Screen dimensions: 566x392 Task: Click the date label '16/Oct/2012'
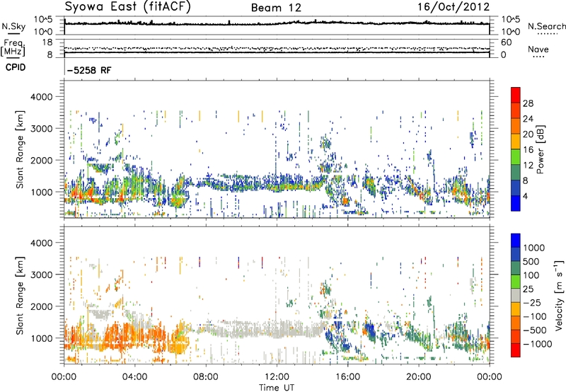(454, 7)
